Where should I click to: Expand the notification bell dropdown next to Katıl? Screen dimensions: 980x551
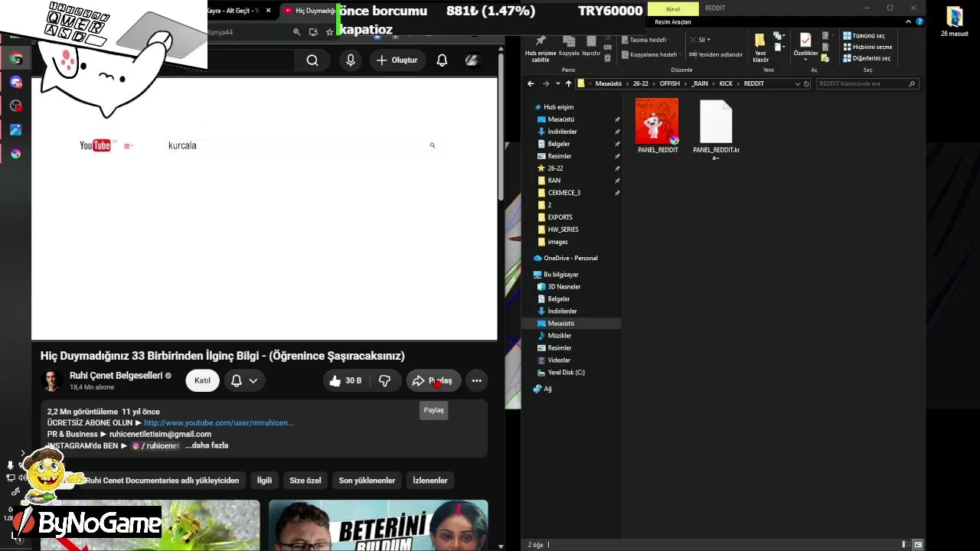pyautogui.click(x=245, y=380)
